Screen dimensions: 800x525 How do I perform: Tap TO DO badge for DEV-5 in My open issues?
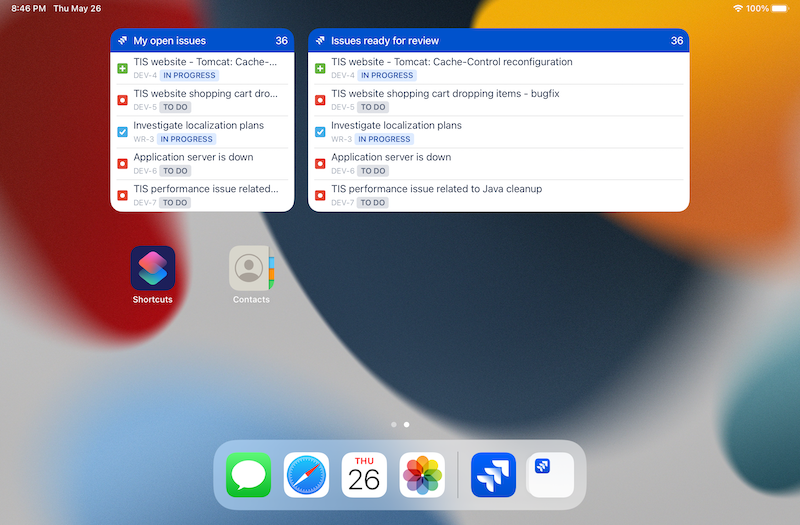pyautogui.click(x=175, y=107)
